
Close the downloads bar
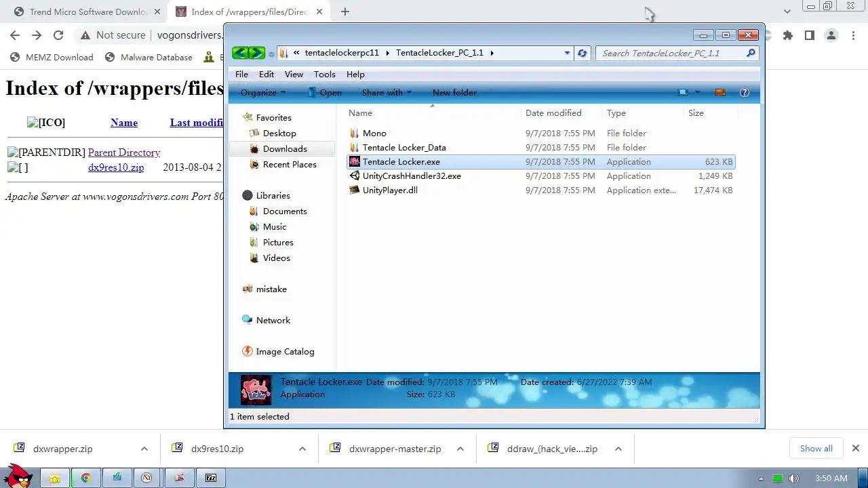point(855,448)
